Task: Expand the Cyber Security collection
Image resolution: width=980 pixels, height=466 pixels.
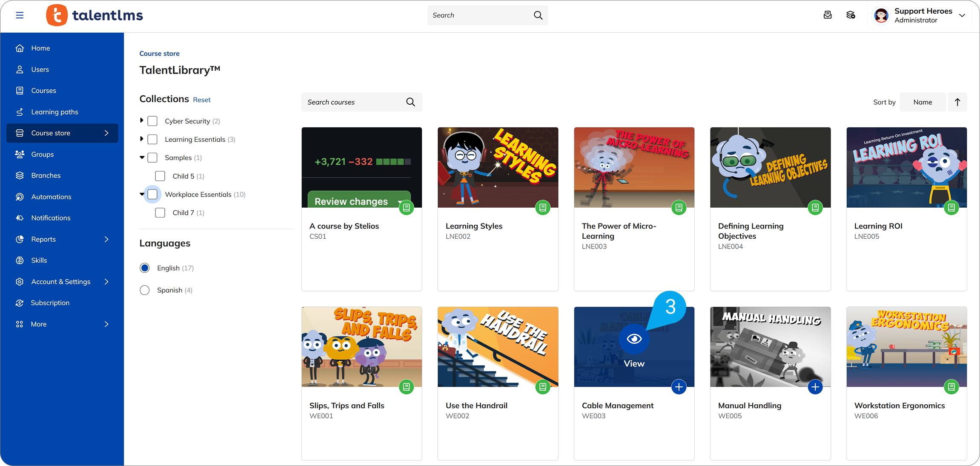Action: coord(142,120)
